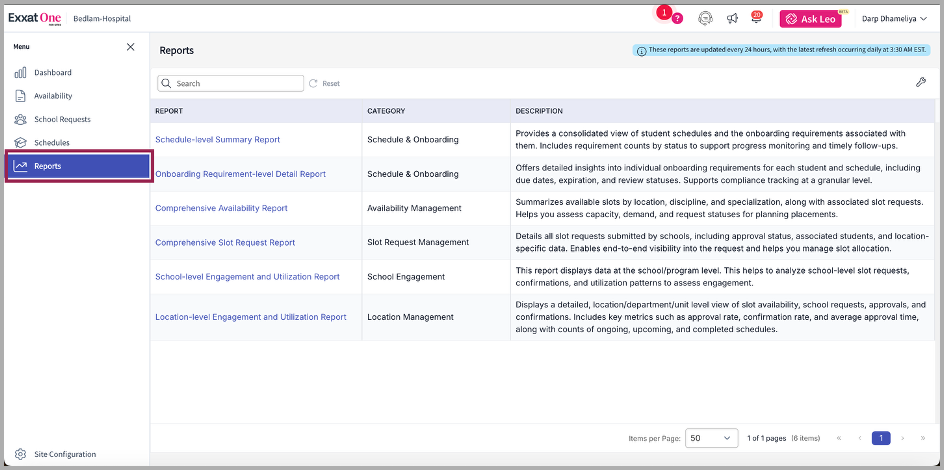Close the Menu sidebar with X
Image resolution: width=944 pixels, height=470 pixels.
click(130, 47)
